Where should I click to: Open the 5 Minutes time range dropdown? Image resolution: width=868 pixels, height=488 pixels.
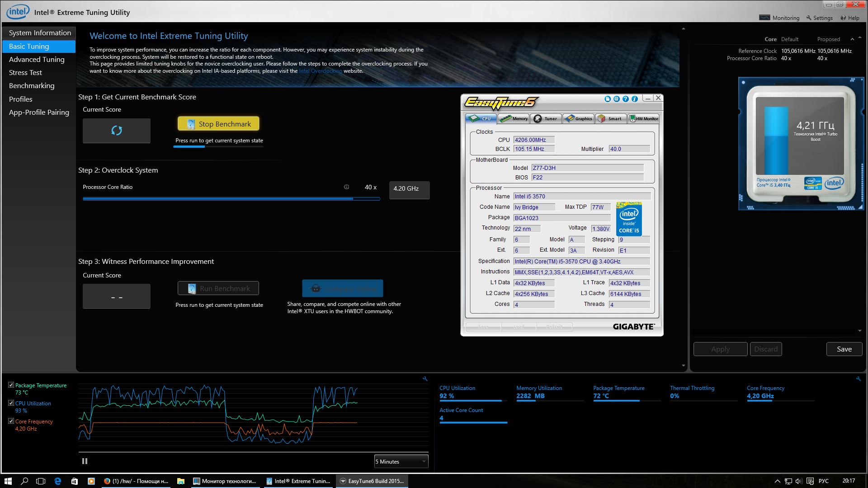pyautogui.click(x=401, y=461)
